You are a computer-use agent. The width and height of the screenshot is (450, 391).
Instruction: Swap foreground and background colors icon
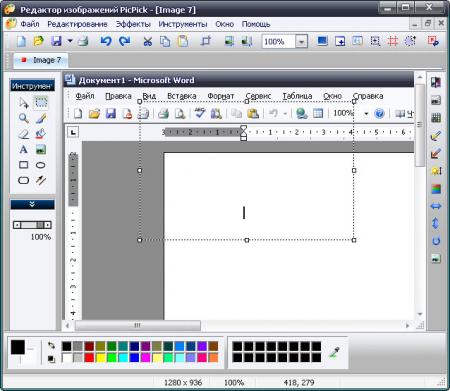point(51,345)
